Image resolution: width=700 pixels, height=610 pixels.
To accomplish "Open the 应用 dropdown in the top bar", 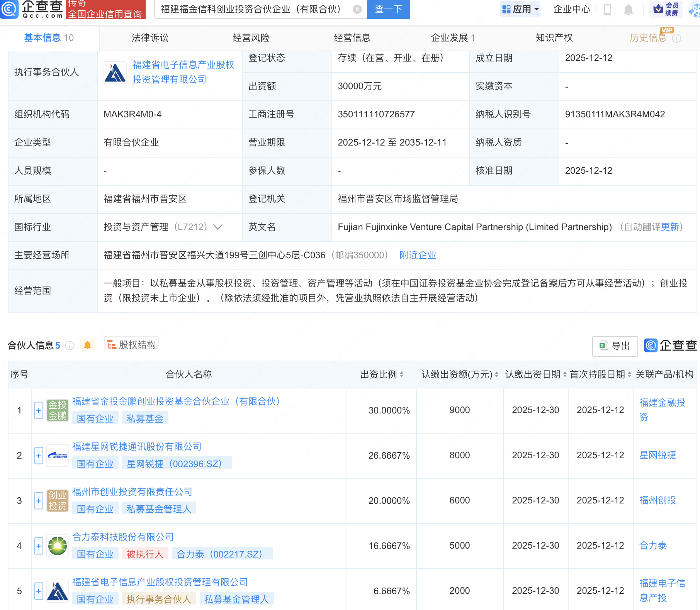I will (x=520, y=9).
